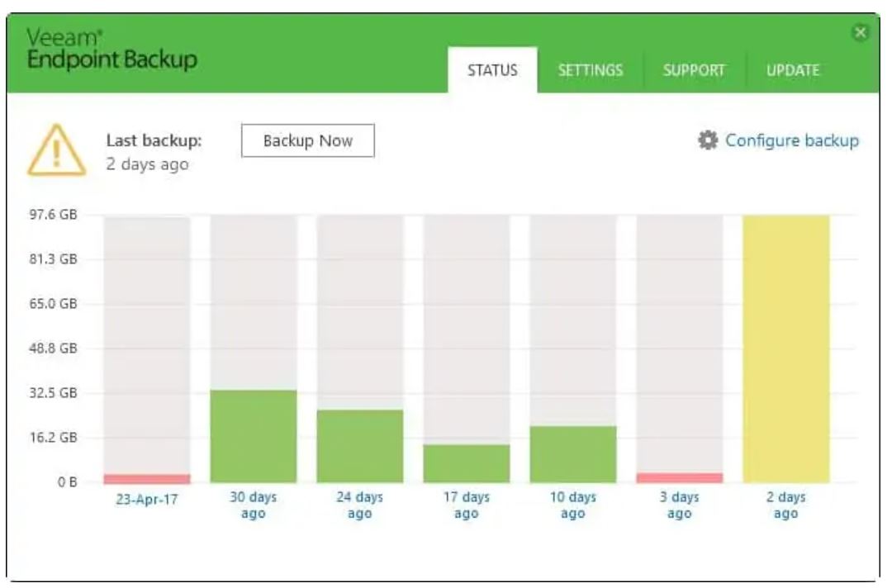Select the green 24 days ago bar

(360, 446)
